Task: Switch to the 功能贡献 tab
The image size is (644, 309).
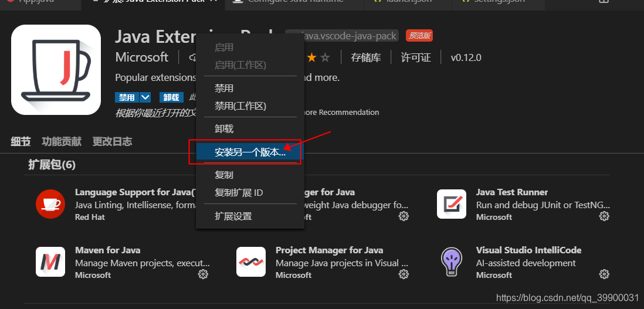Action: (x=62, y=142)
